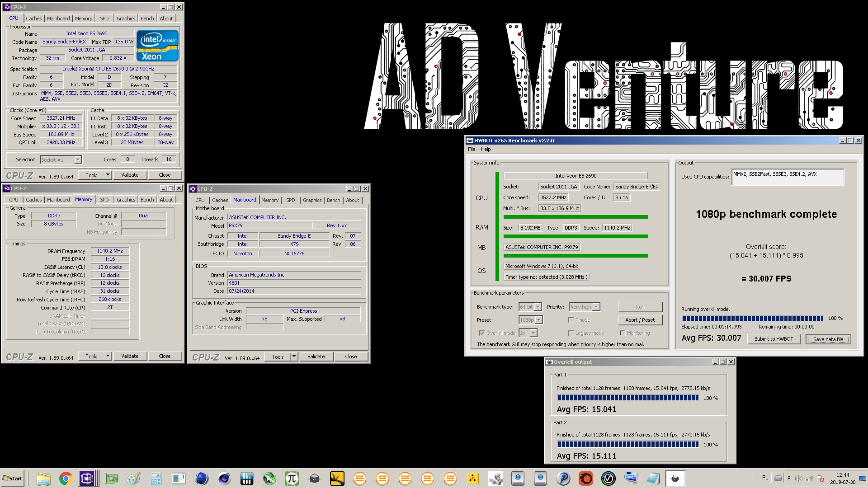
Task: Click the yellow radiation-symbol taskbar icon
Action: 473,478
